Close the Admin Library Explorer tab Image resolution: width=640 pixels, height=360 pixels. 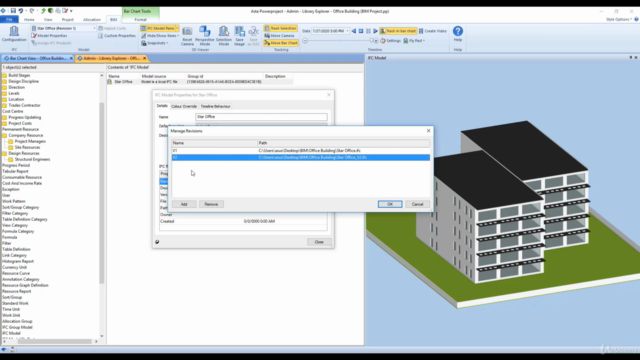pos(144,58)
